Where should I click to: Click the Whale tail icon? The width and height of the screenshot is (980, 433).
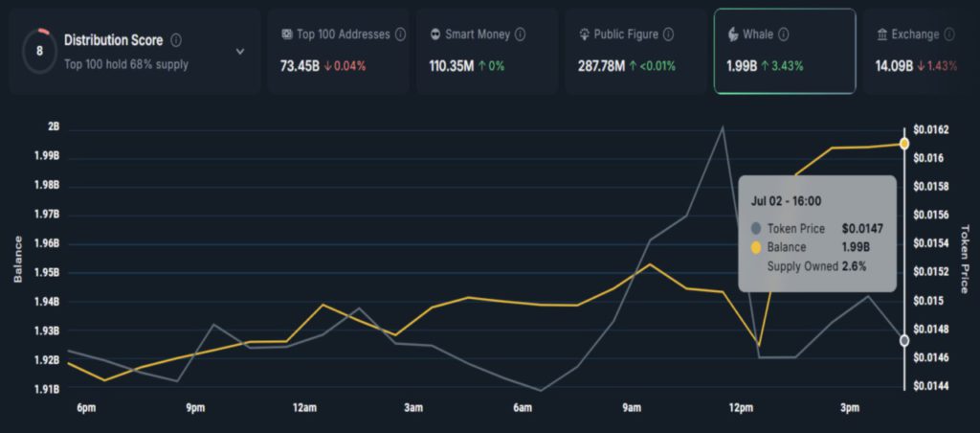coord(733,34)
